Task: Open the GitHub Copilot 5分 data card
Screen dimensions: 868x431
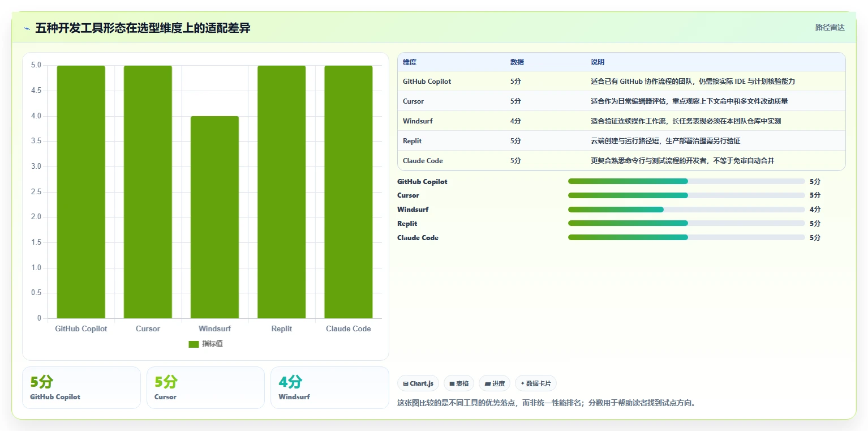Action: coord(81,387)
